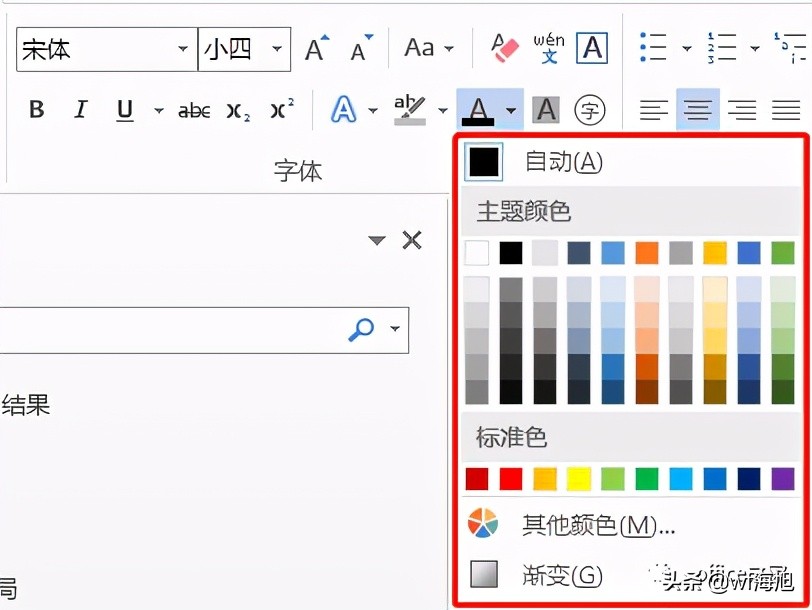Open the Phonetic Guide (拼音指南) tool
The image size is (812, 610).
tap(548, 47)
